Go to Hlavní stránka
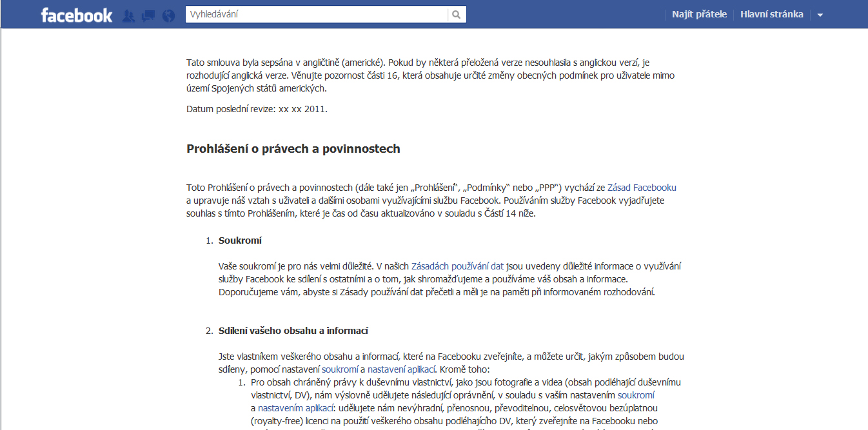868x430 pixels. [x=771, y=14]
